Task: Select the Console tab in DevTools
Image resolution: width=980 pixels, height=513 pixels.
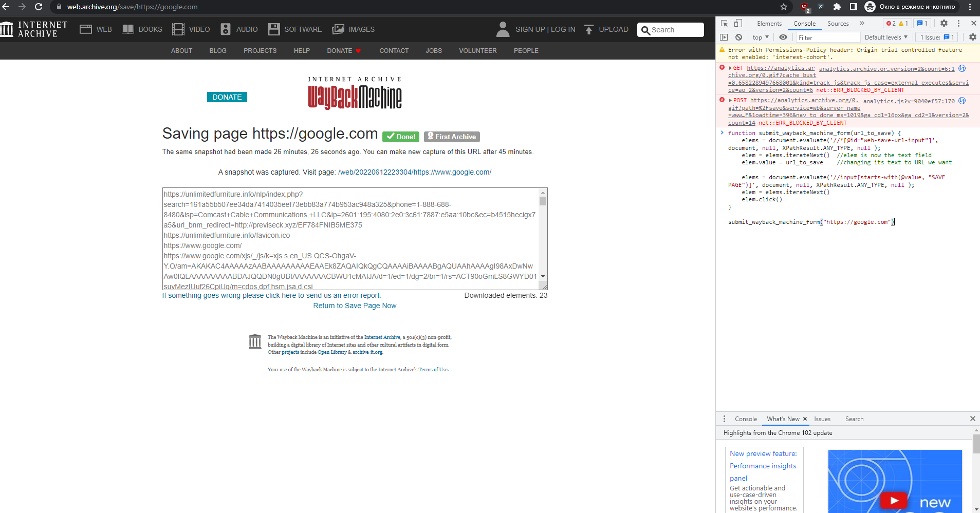Action: 804,23
